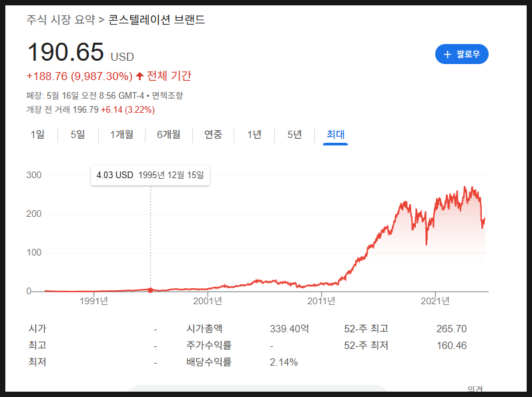Click the 면책조항 disclaimer link
The image size is (532, 397).
(x=168, y=95)
